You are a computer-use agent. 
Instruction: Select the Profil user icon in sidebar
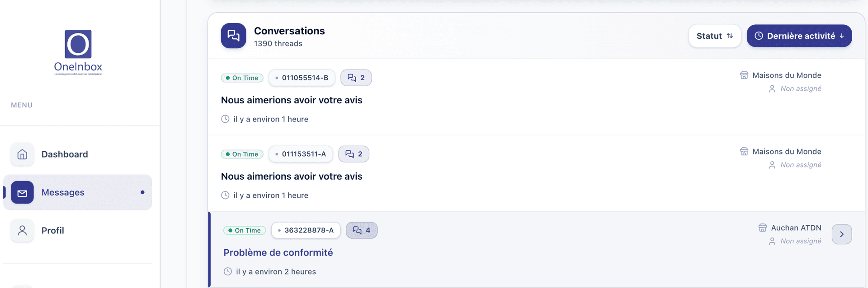(22, 230)
